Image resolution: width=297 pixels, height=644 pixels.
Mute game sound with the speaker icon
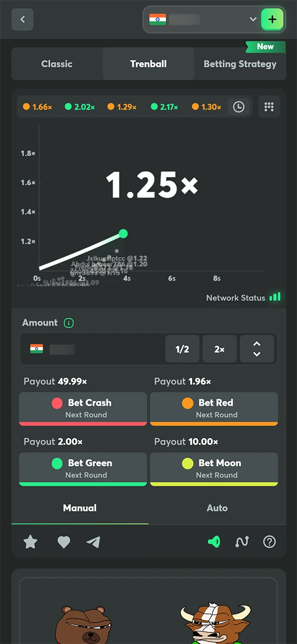point(214,542)
